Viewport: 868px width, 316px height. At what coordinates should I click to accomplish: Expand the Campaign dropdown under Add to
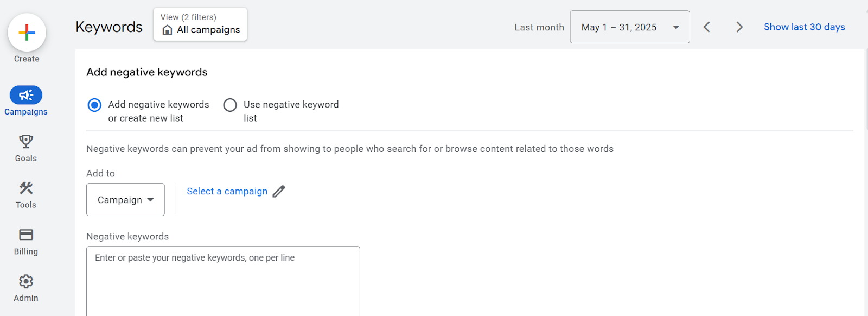[x=125, y=200]
